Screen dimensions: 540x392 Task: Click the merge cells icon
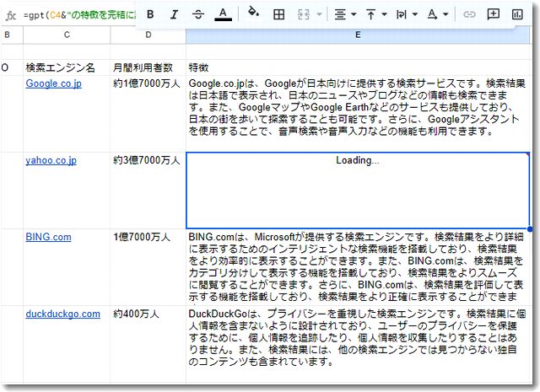click(304, 14)
